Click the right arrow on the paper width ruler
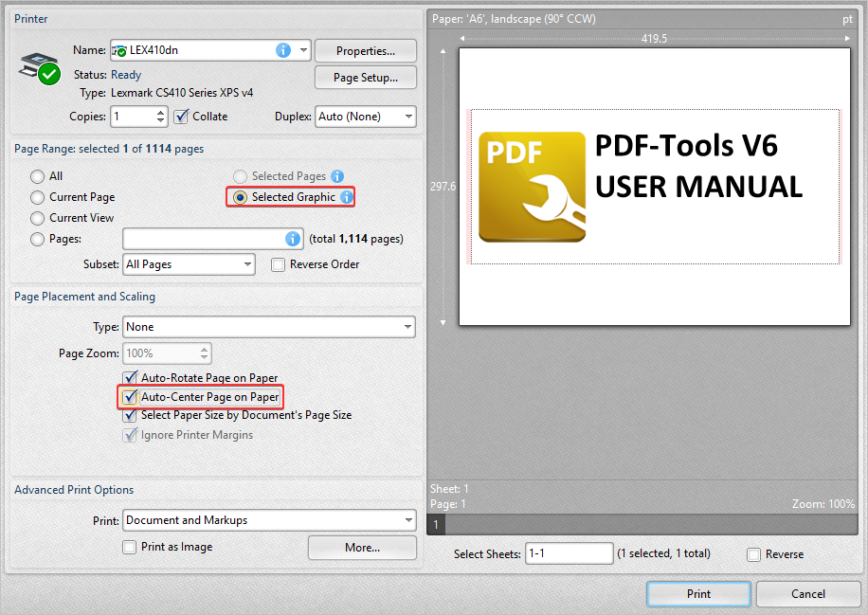The image size is (868, 615). pos(846,38)
